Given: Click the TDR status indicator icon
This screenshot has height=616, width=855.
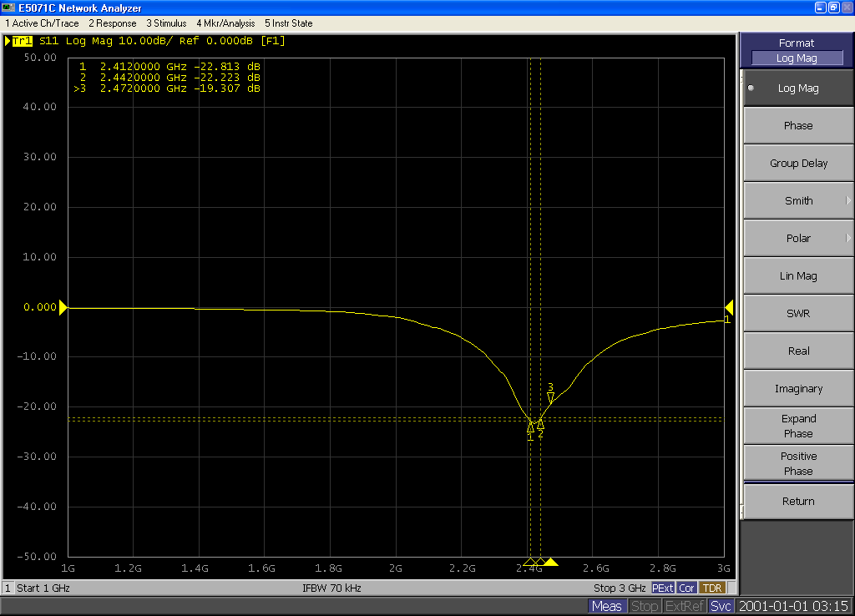Looking at the screenshot, I should [x=711, y=588].
